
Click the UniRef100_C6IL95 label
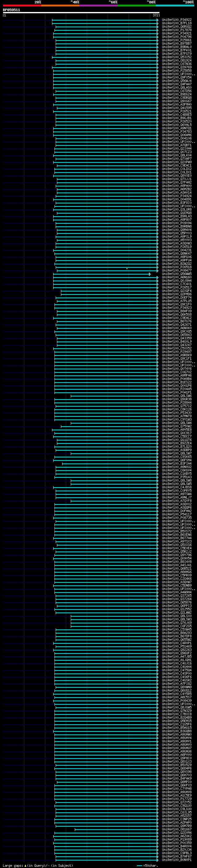pyautogui.click(x=177, y=812)
